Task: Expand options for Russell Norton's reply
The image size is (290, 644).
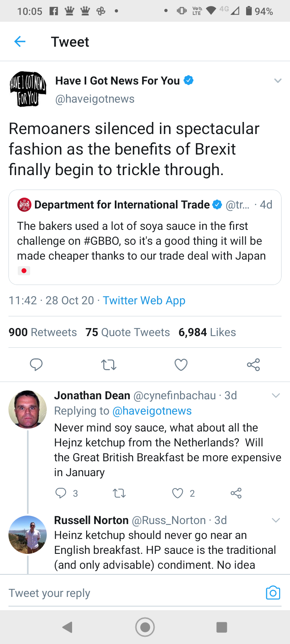Action: tap(276, 520)
